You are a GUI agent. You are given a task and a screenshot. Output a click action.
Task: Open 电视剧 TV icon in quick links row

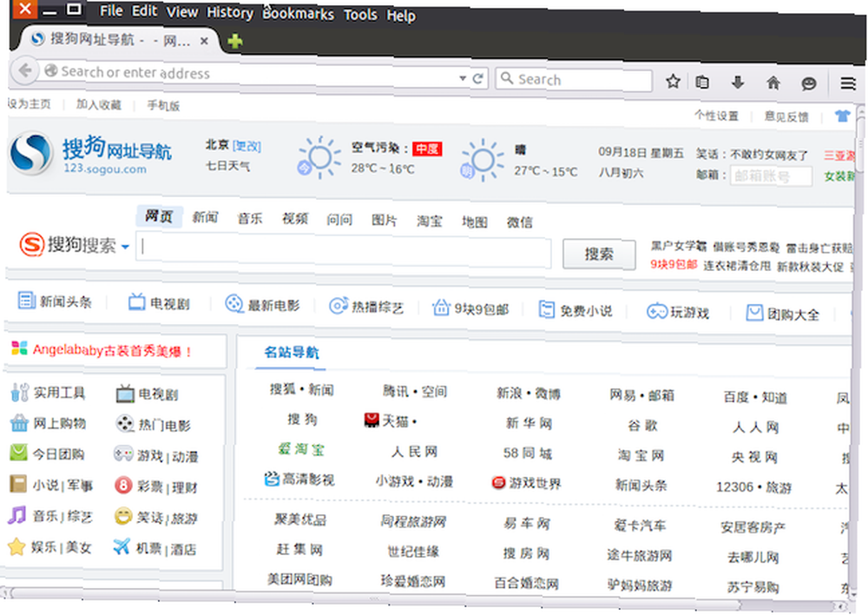coord(136,302)
